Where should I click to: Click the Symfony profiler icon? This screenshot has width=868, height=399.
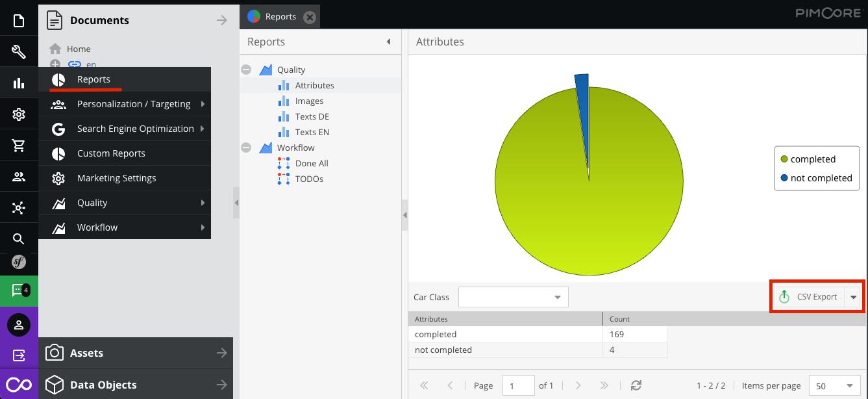pyautogui.click(x=19, y=263)
